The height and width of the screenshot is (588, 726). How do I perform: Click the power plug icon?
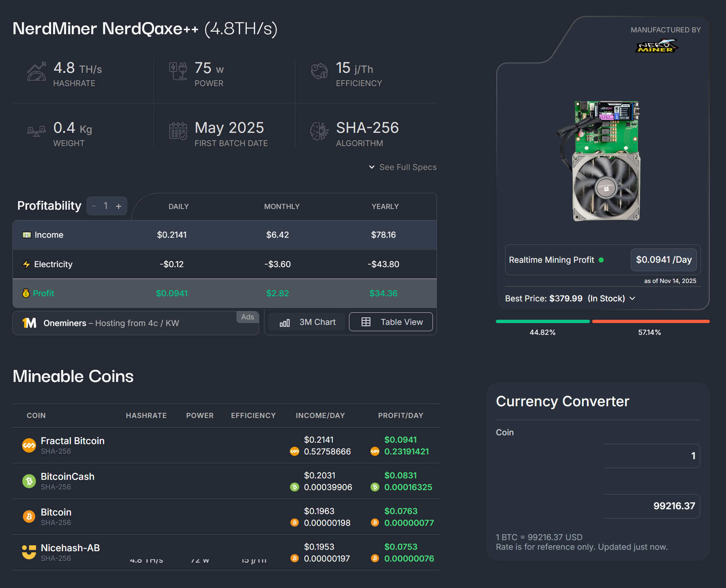178,71
